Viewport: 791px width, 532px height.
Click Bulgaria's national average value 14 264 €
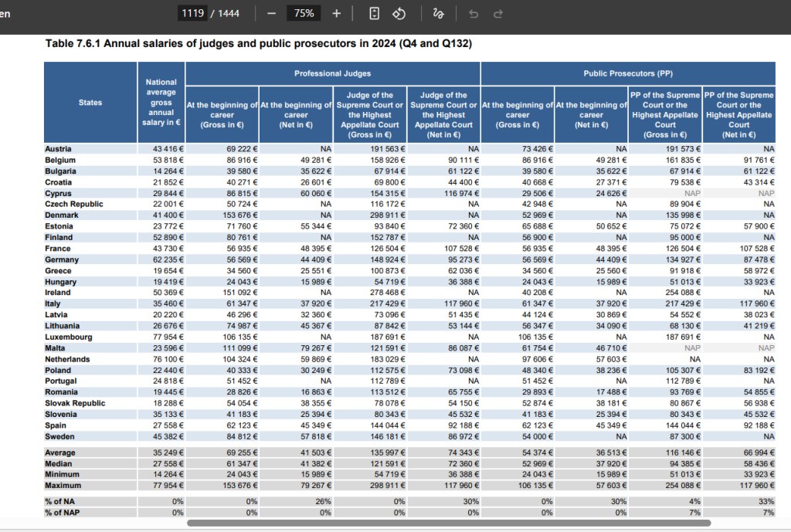pyautogui.click(x=168, y=171)
